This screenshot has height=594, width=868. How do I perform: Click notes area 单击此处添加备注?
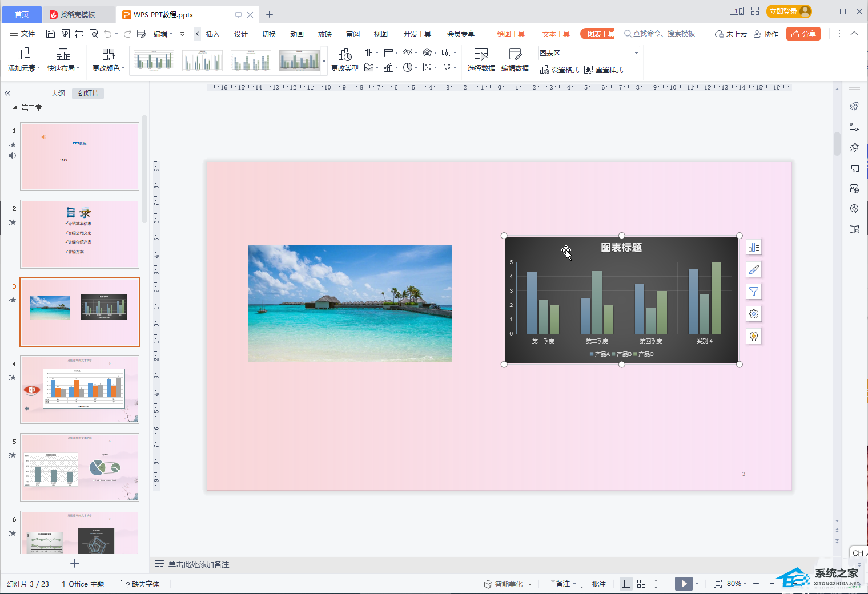pyautogui.click(x=198, y=564)
